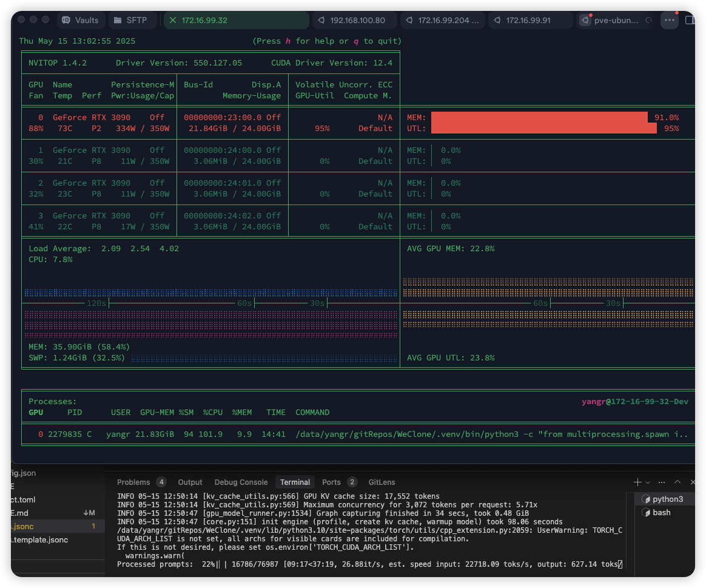Screen dimensions: 706x588
Task: Switch to the Output panel tab
Action: (190, 482)
